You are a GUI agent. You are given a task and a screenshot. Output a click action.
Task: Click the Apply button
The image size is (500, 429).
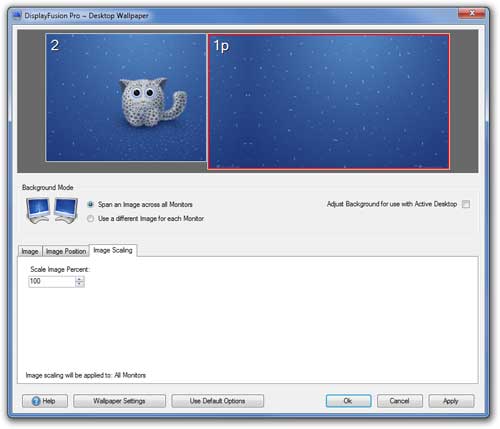(451, 401)
